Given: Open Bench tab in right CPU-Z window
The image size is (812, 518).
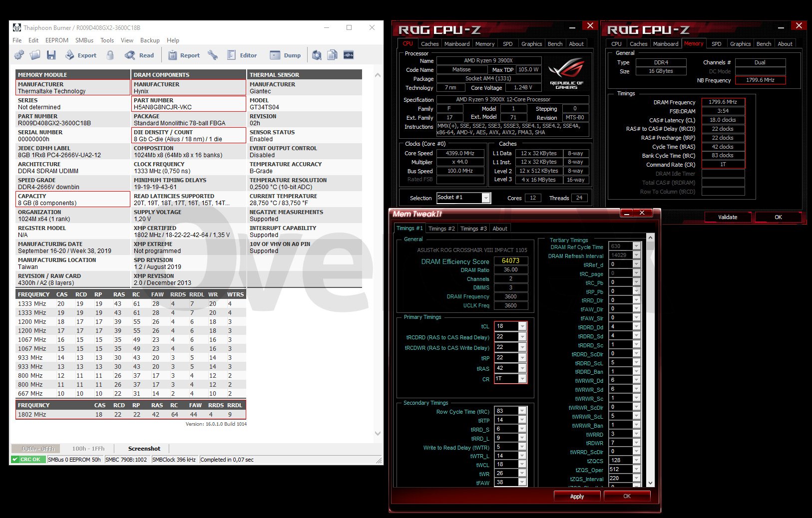Looking at the screenshot, I should click(764, 44).
